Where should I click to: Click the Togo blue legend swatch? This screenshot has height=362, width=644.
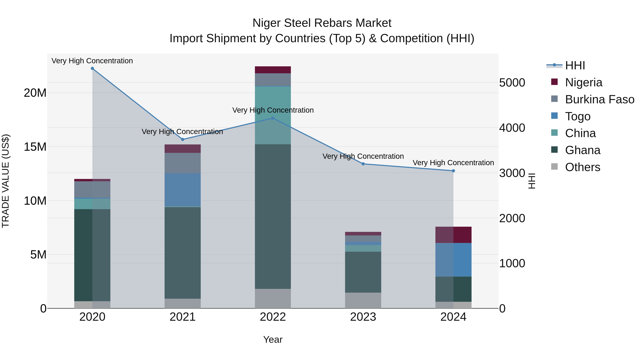(x=554, y=116)
